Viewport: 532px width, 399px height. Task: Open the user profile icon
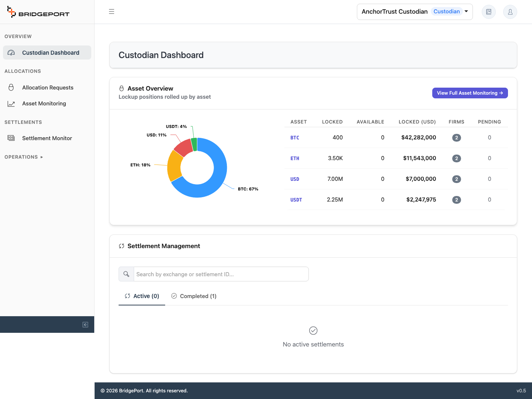tap(510, 12)
